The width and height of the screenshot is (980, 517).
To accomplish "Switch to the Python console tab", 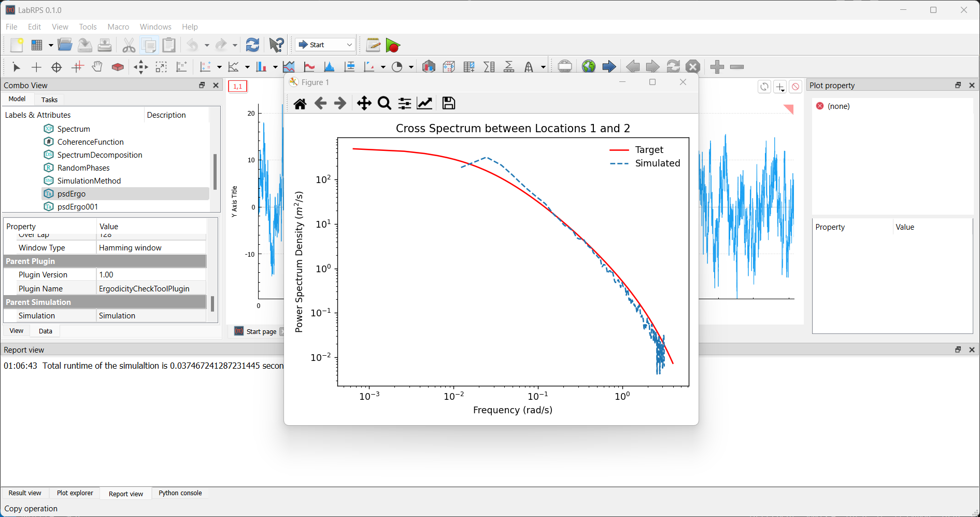I will (x=180, y=493).
